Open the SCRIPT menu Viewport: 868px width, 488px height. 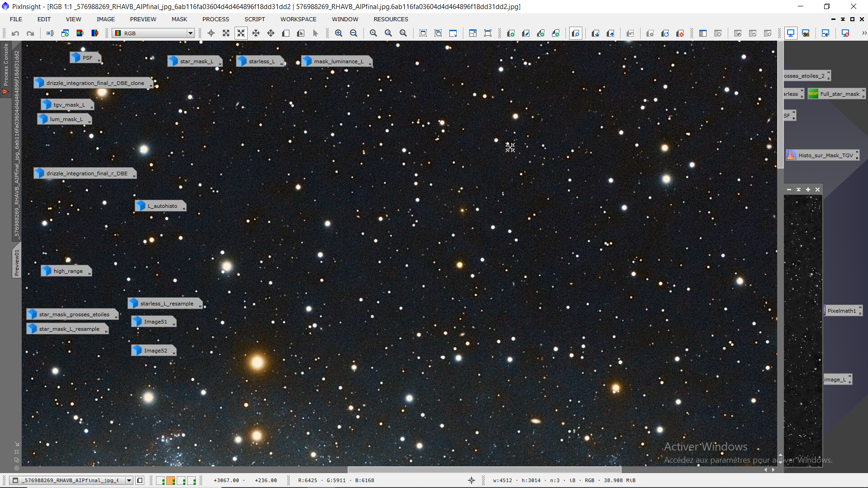[255, 19]
